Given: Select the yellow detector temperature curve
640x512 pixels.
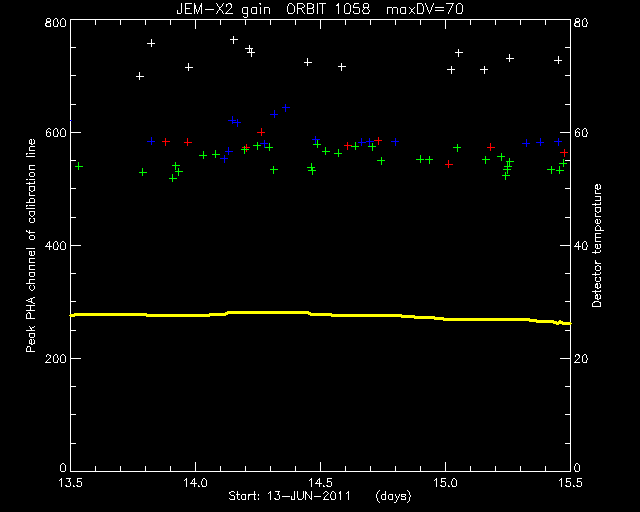Looking at the screenshot, I should point(321,316).
